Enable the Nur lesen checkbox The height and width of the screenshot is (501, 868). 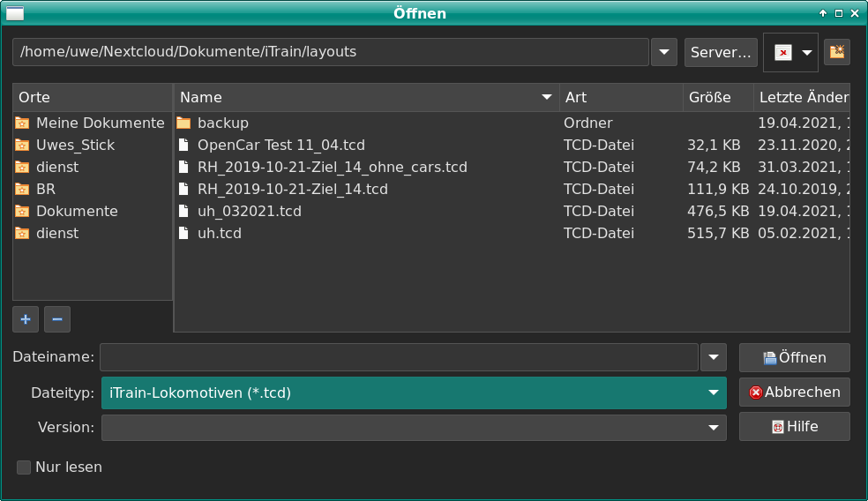[x=24, y=467]
